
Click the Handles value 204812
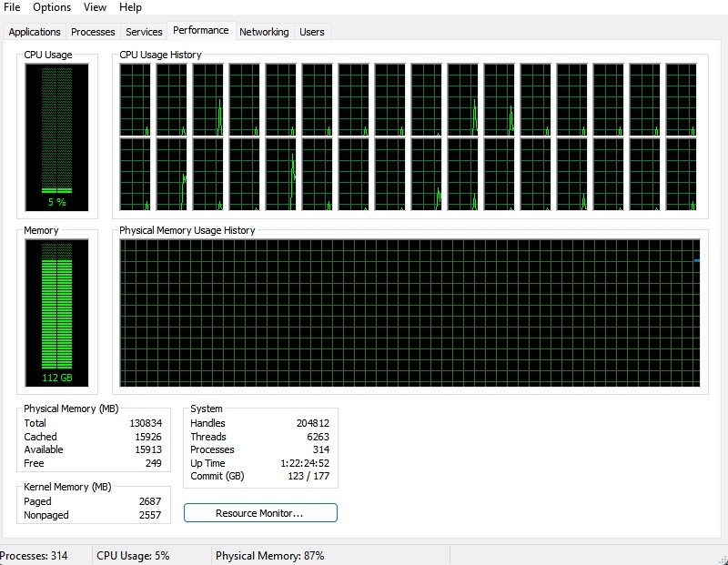point(313,423)
